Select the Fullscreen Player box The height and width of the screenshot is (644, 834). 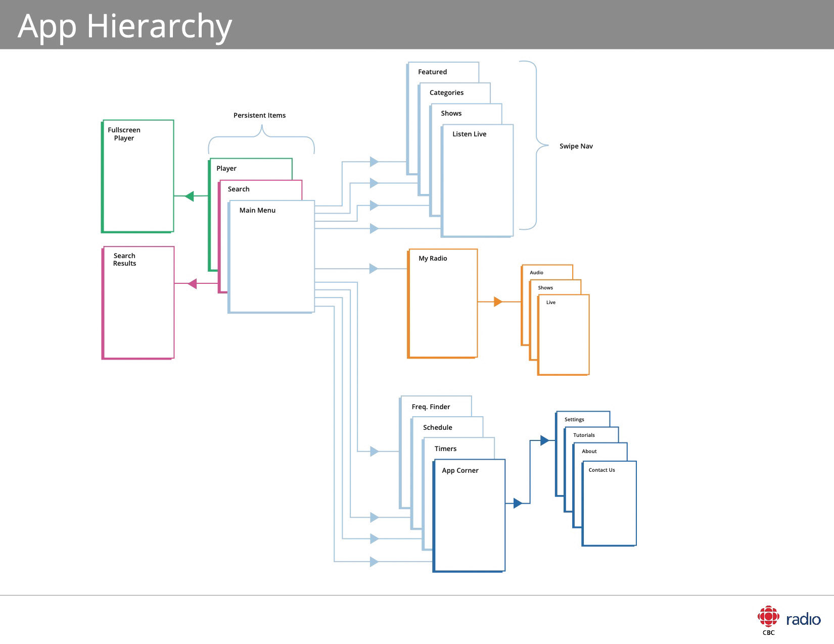click(138, 176)
